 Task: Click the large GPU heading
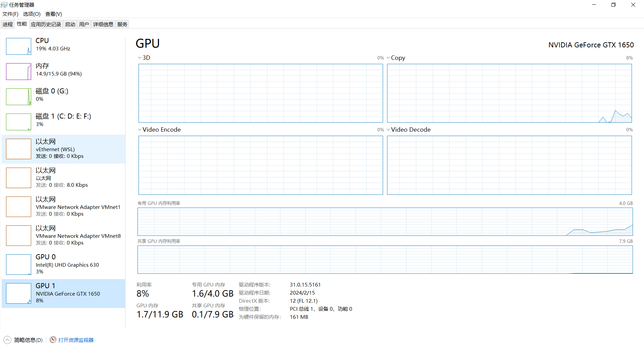[148, 44]
